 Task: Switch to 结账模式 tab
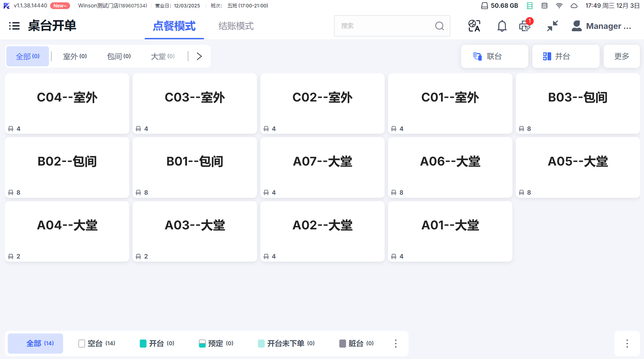(x=236, y=26)
